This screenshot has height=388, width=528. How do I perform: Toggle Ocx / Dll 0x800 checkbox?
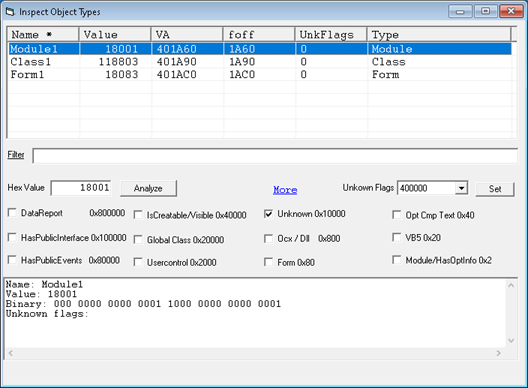tap(268, 238)
